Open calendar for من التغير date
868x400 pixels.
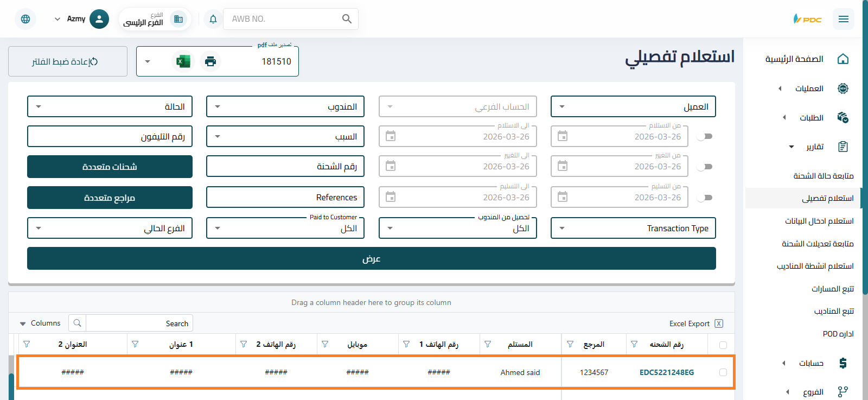[x=563, y=166]
